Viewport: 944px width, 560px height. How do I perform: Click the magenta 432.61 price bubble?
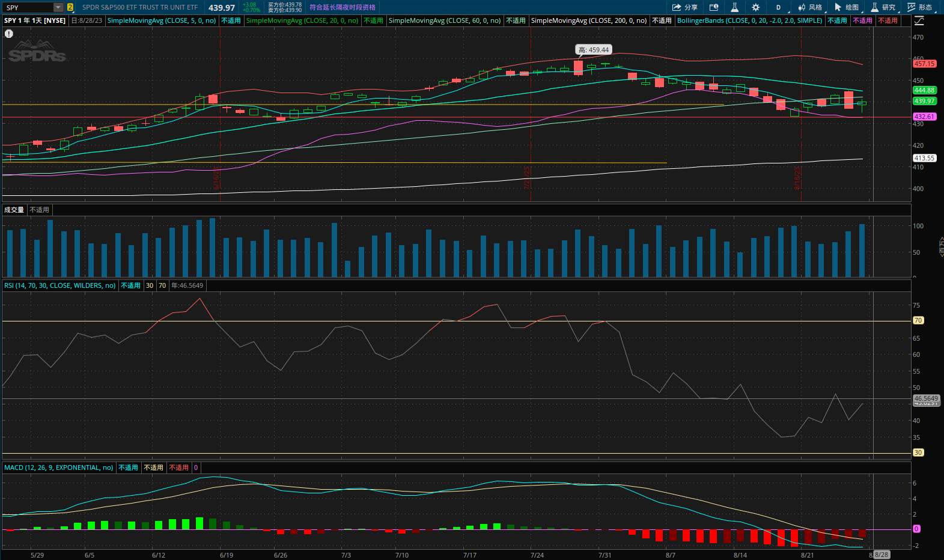pyautogui.click(x=924, y=117)
